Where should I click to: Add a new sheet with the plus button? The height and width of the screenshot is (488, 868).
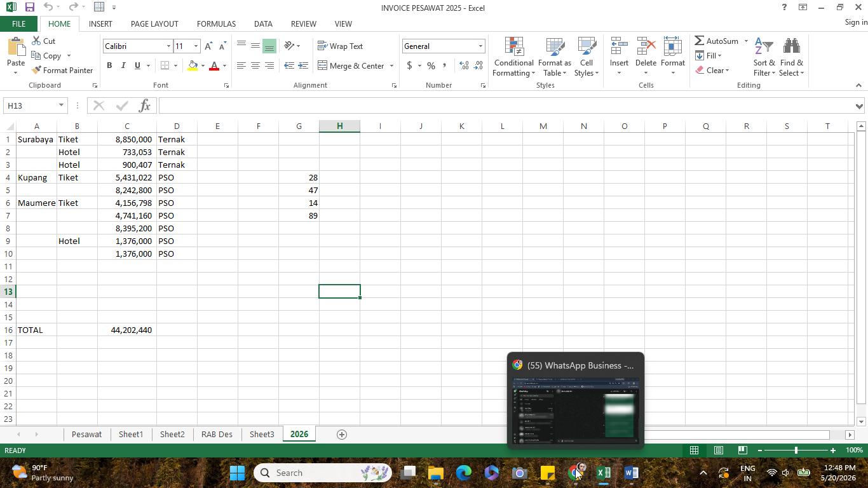click(341, 434)
